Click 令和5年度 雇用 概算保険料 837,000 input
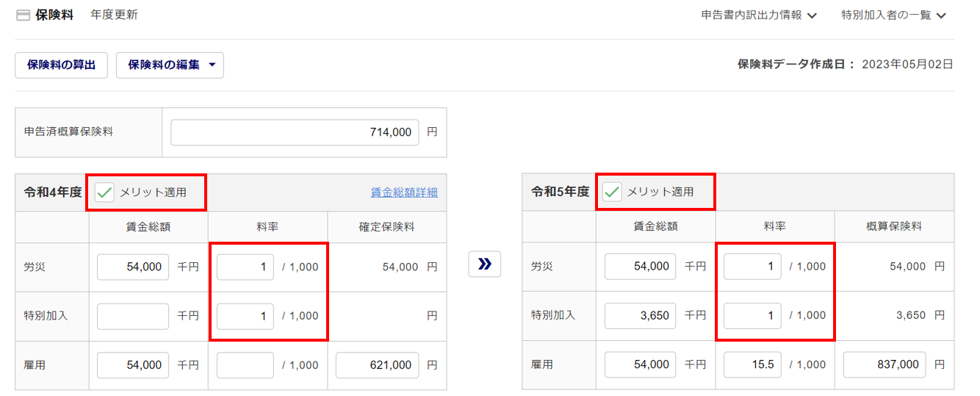Viewport: 980px width, 396px height. tap(884, 364)
